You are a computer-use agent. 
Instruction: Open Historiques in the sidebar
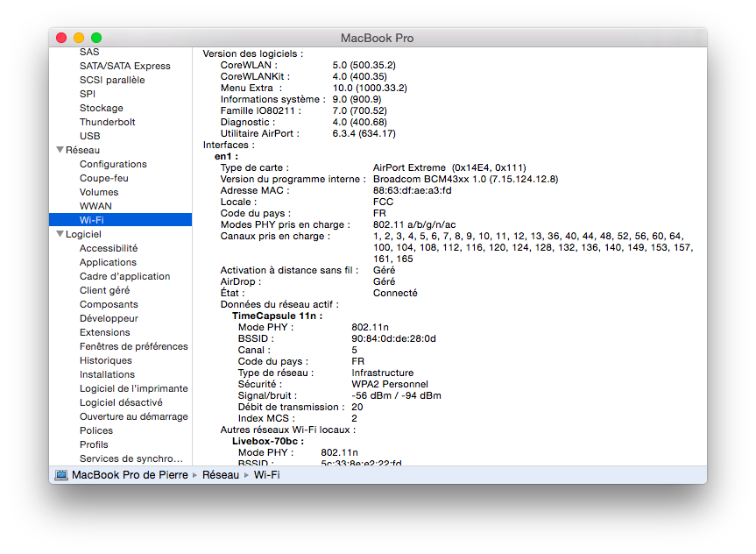click(106, 360)
